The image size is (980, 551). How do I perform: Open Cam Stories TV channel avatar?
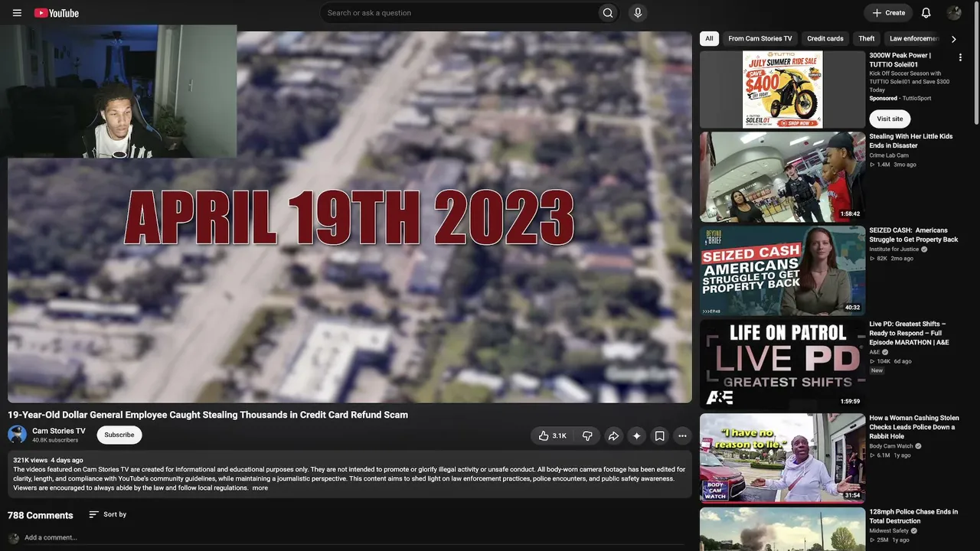click(x=17, y=435)
